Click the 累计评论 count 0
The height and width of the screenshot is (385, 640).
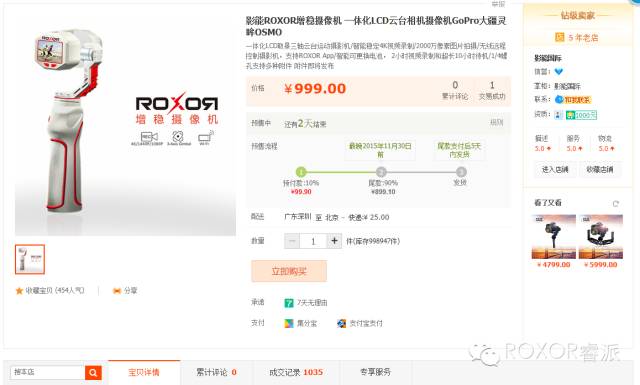pos(455,85)
